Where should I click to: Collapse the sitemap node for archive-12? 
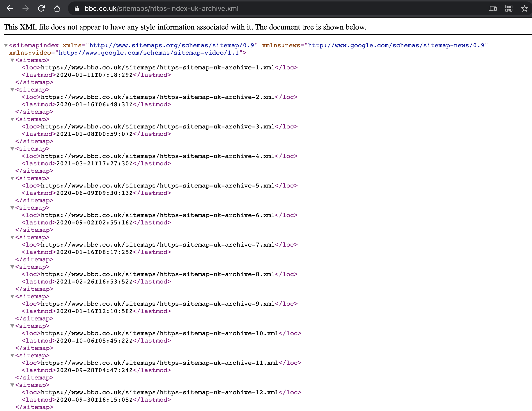point(12,385)
